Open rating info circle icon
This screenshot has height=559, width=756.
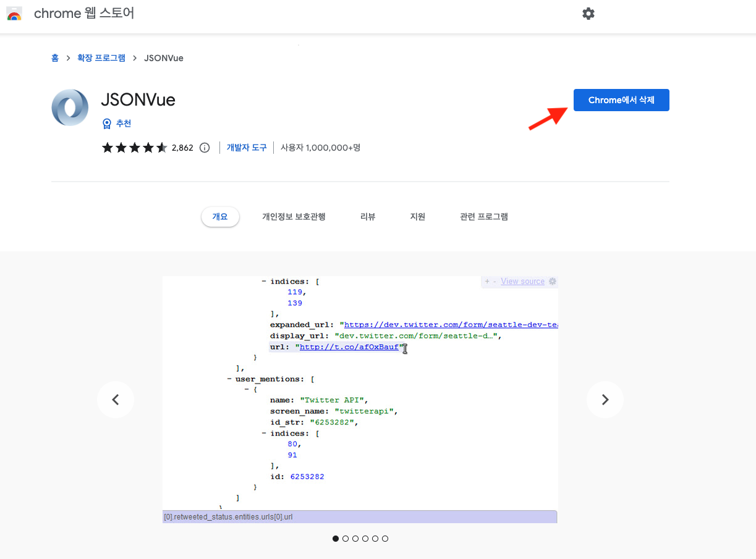(x=205, y=148)
